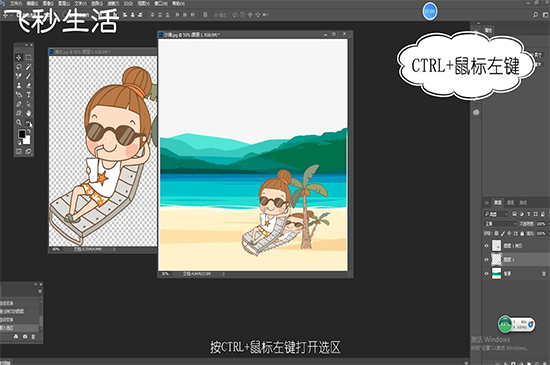
Task: Open the search icon at top right
Action: pos(536,15)
